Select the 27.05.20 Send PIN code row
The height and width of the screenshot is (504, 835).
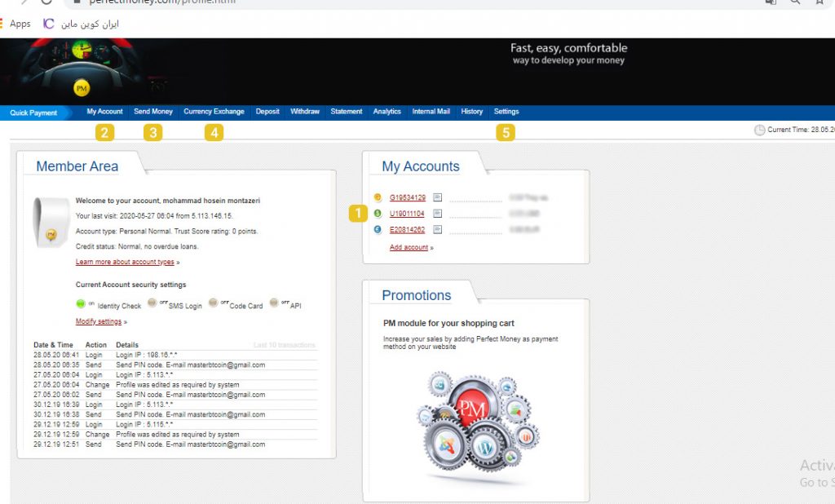click(x=176, y=395)
